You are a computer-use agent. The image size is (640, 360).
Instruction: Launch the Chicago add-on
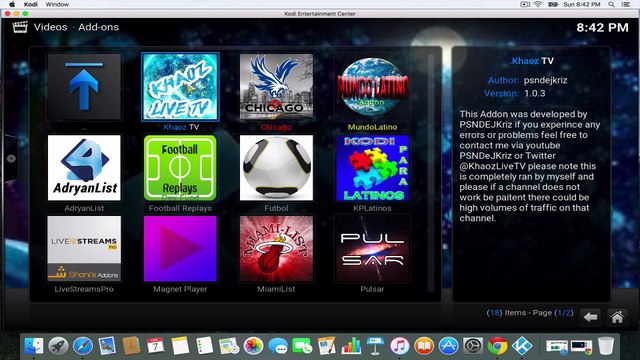(x=276, y=87)
